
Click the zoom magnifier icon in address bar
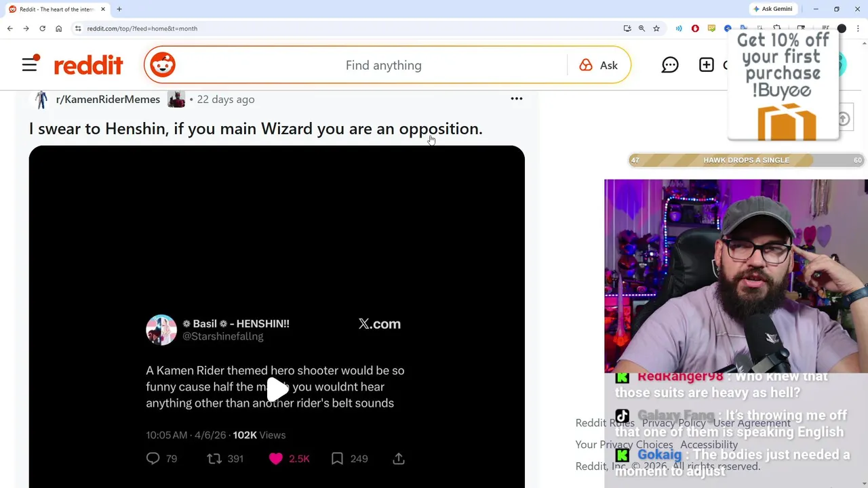(642, 28)
